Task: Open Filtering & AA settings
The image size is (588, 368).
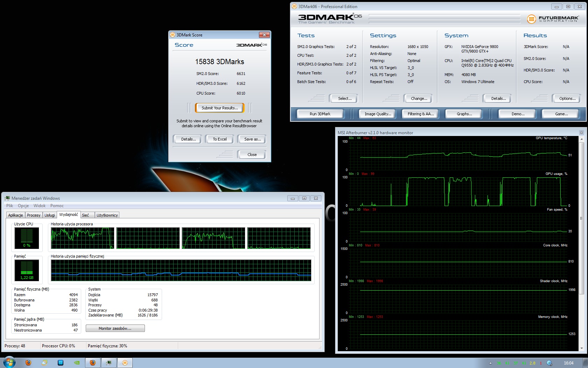Action: (420, 114)
